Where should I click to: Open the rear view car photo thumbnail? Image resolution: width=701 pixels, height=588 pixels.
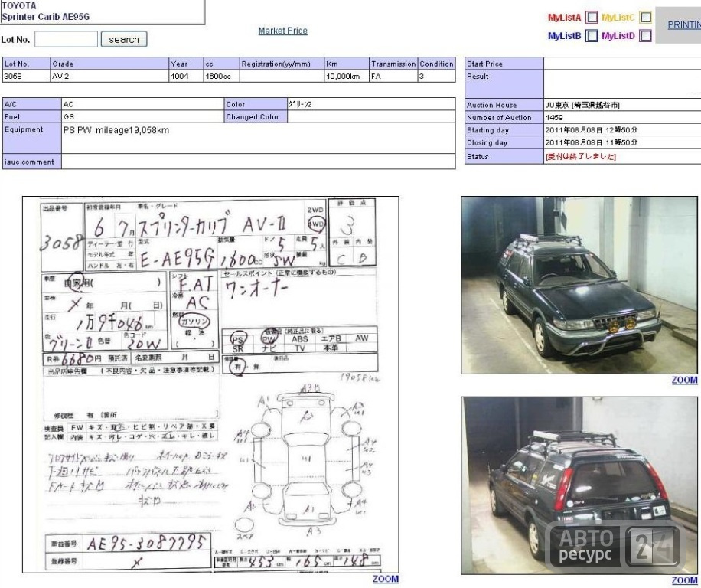(579, 485)
